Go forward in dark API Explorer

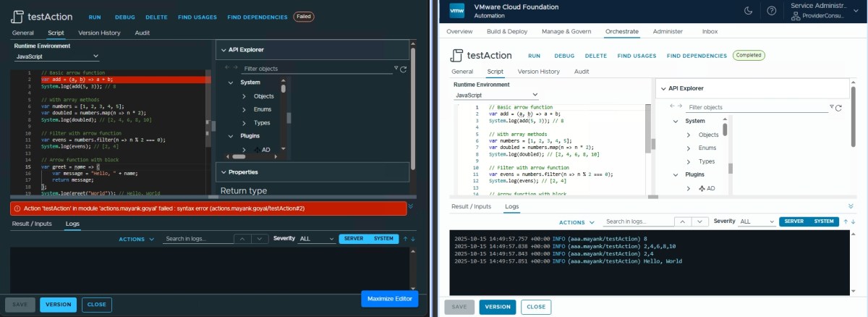coord(234,68)
